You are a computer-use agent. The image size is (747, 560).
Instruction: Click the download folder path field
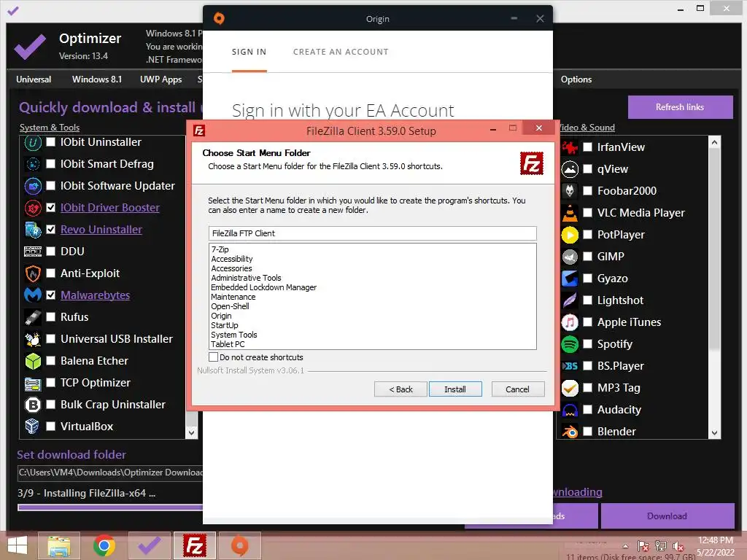110,472
